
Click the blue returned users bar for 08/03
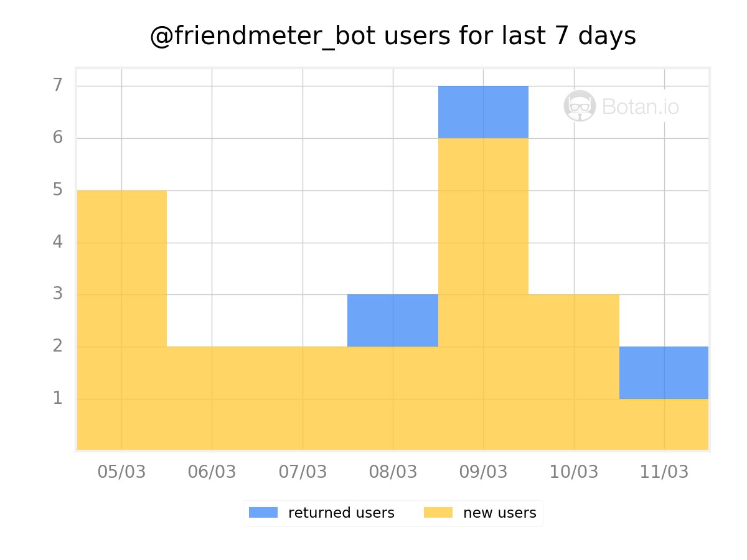tap(393, 320)
